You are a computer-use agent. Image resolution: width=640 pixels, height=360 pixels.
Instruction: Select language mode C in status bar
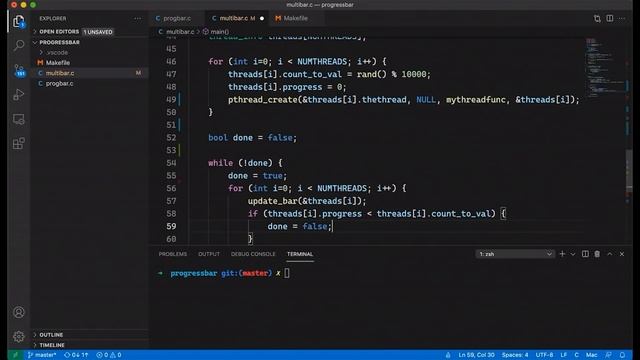click(x=577, y=355)
